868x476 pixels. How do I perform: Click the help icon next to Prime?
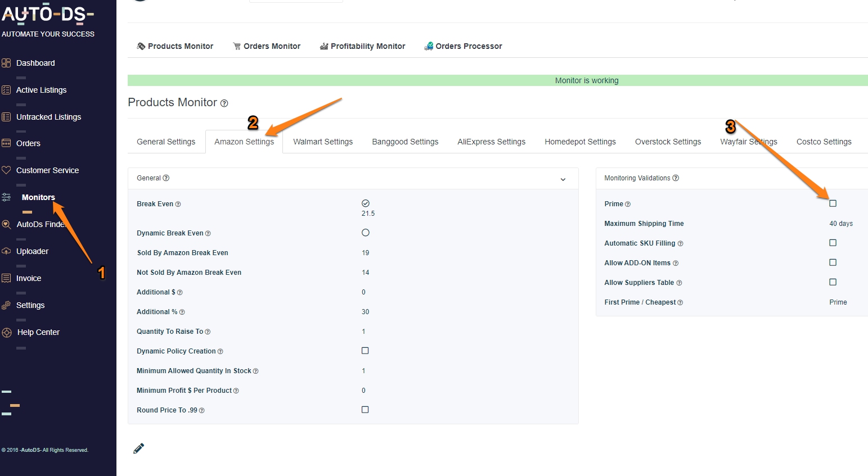[x=628, y=205]
